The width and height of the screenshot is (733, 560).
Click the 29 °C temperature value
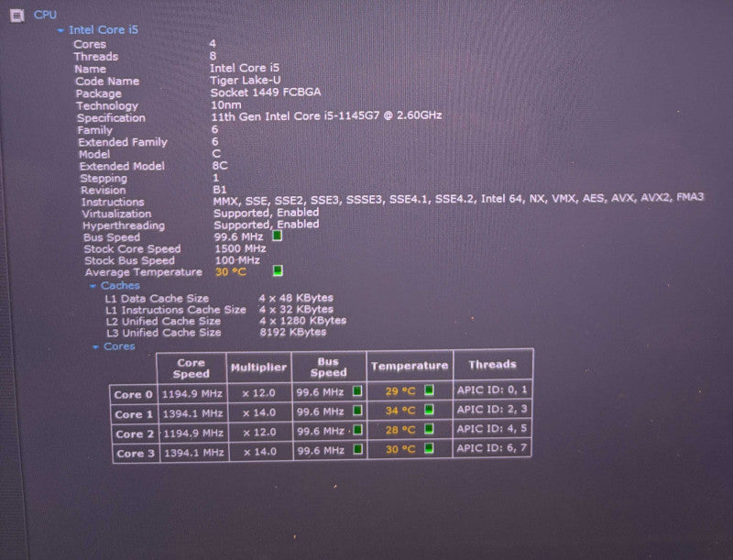pos(400,391)
